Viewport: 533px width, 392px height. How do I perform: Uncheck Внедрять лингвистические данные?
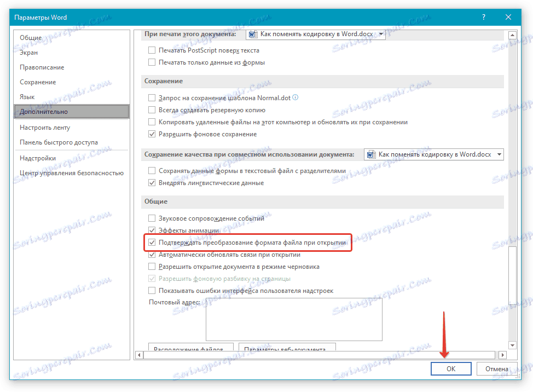pos(152,182)
